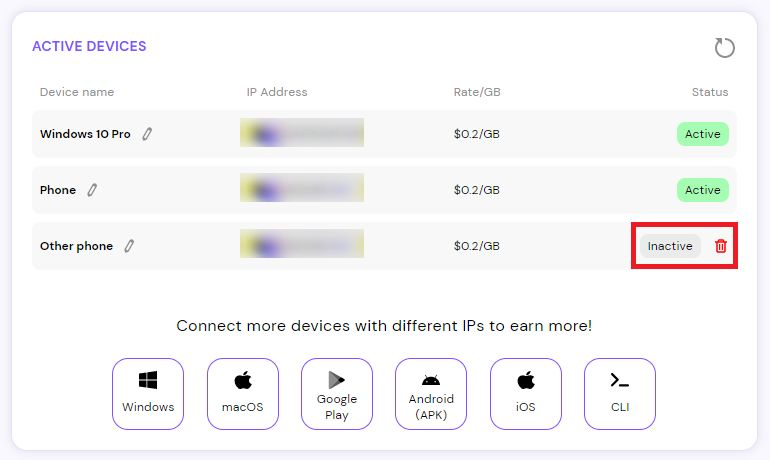This screenshot has height=460, width=770.
Task: Edit the Windows 10 Pro device name
Action: coord(147,134)
